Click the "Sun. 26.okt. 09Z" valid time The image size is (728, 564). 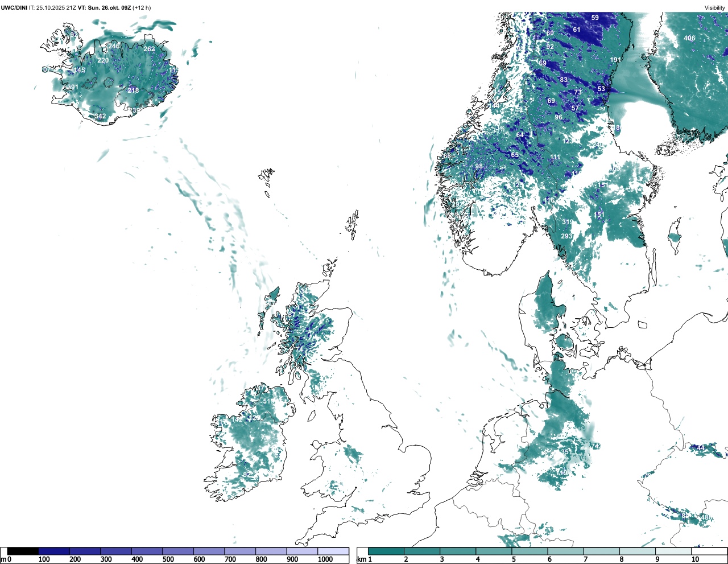pyautogui.click(x=110, y=7)
